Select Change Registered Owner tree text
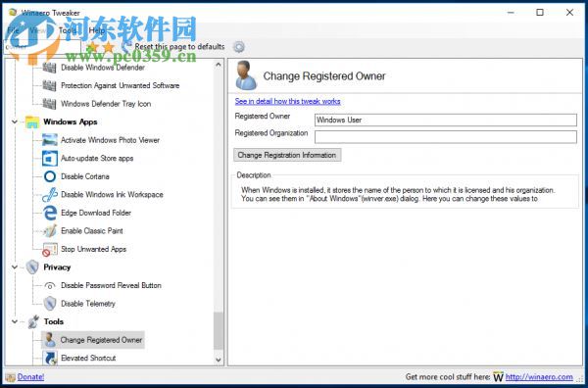The height and width of the screenshot is (388, 588). click(x=101, y=340)
